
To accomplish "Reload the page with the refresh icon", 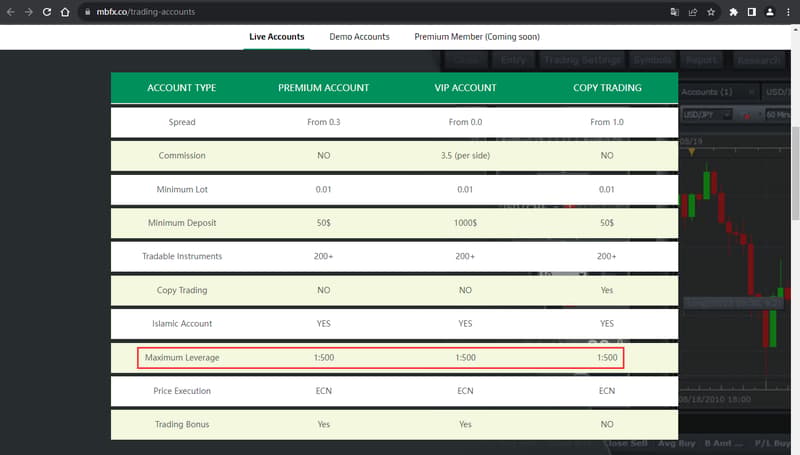I will point(47,12).
